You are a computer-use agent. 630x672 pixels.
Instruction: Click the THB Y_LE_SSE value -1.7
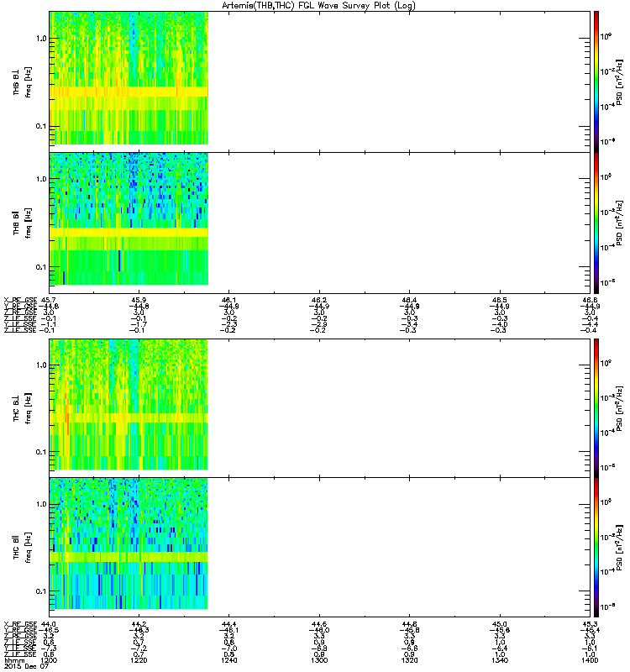tap(139, 324)
